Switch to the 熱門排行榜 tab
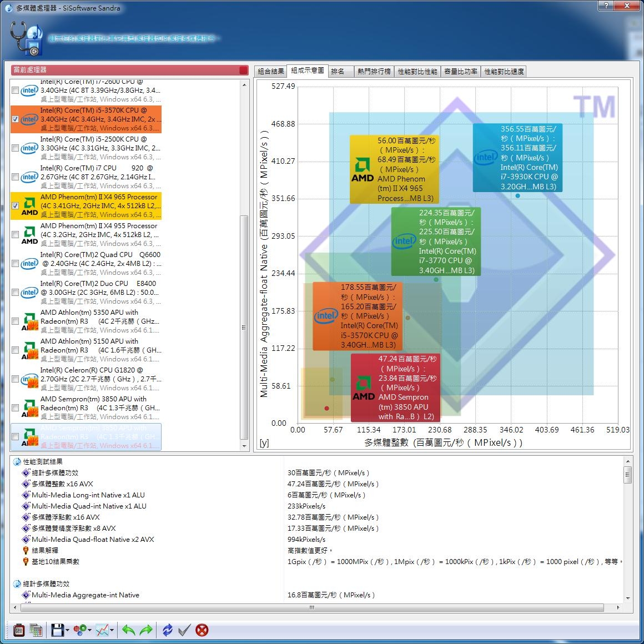The height and width of the screenshot is (644, 644). [374, 72]
